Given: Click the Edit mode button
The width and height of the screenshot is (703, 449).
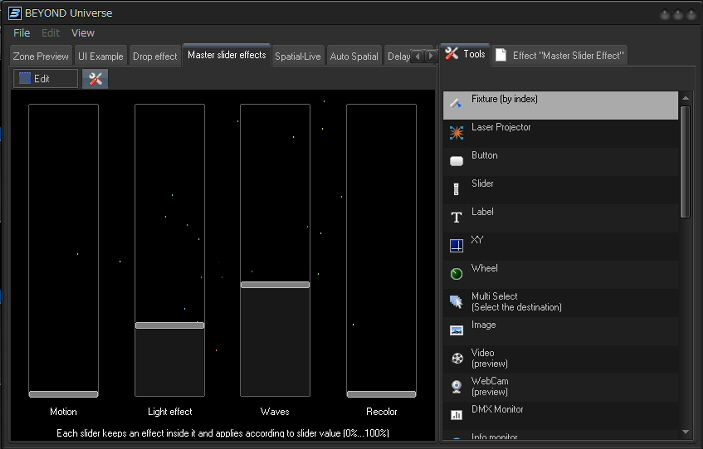Looking at the screenshot, I should pos(45,79).
